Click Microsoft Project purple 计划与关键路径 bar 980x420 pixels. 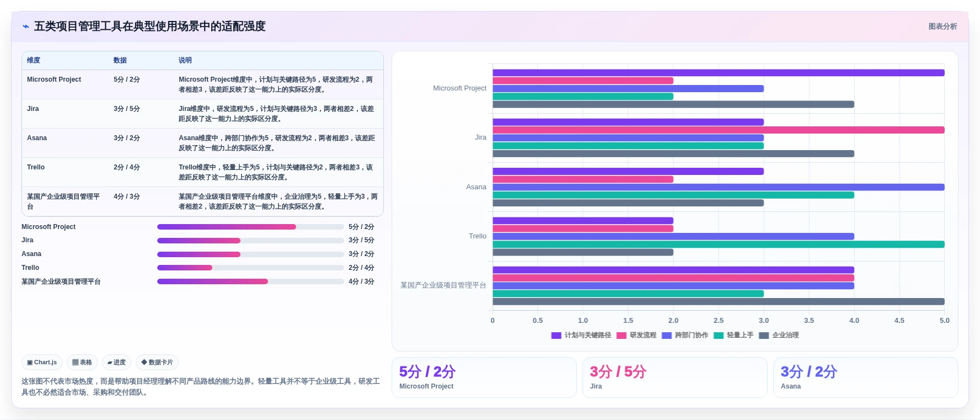click(x=719, y=73)
